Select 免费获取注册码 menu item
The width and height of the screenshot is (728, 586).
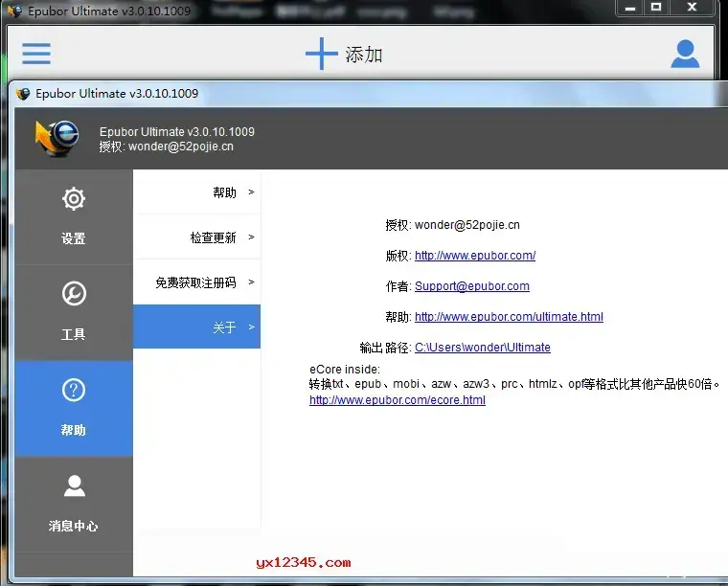coord(197,282)
